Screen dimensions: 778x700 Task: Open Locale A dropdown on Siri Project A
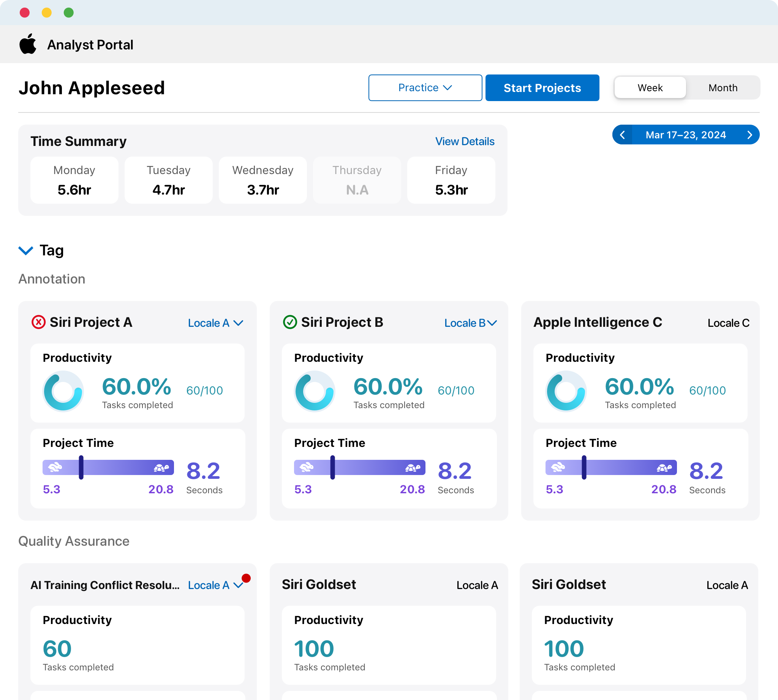[x=216, y=323]
